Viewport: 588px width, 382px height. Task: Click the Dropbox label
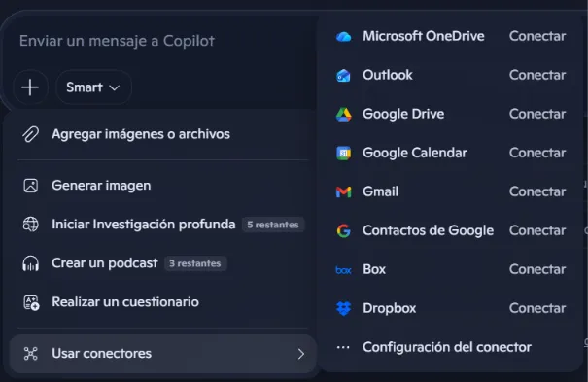(x=390, y=308)
